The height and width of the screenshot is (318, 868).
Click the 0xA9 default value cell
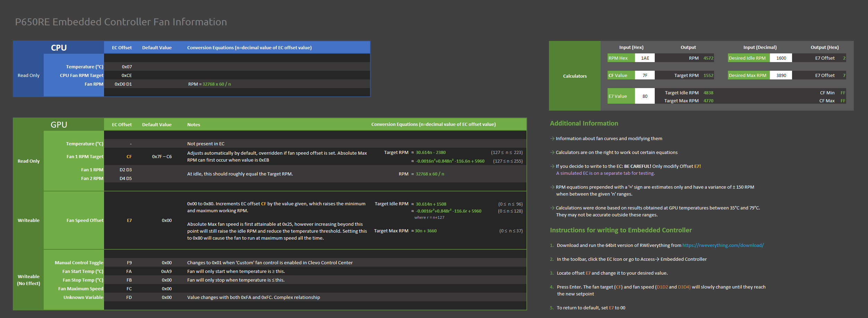coord(166,271)
